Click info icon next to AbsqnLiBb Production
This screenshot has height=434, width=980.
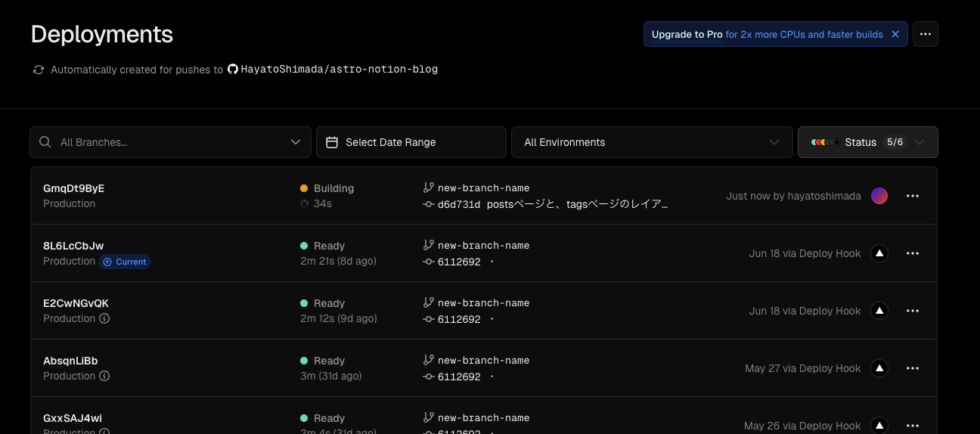tap(104, 376)
